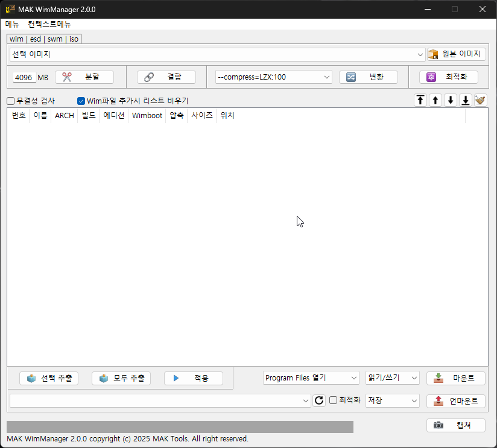Click the ARCH column header
The width and height of the screenshot is (497, 448).
[65, 115]
